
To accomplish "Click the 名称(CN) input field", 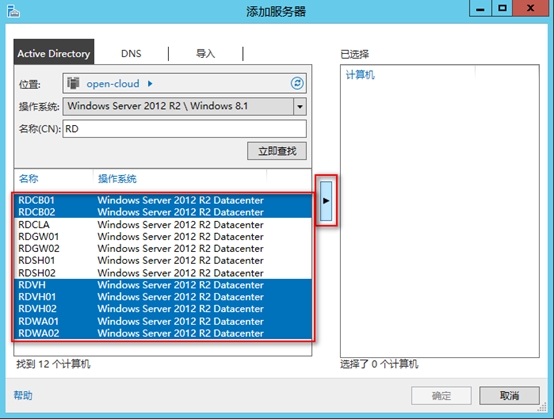I will click(184, 129).
